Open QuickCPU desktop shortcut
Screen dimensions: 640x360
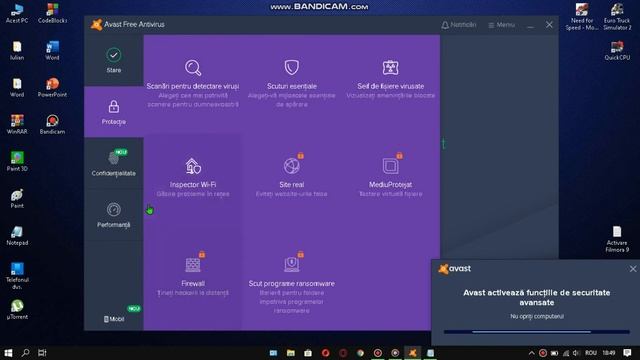(617, 51)
